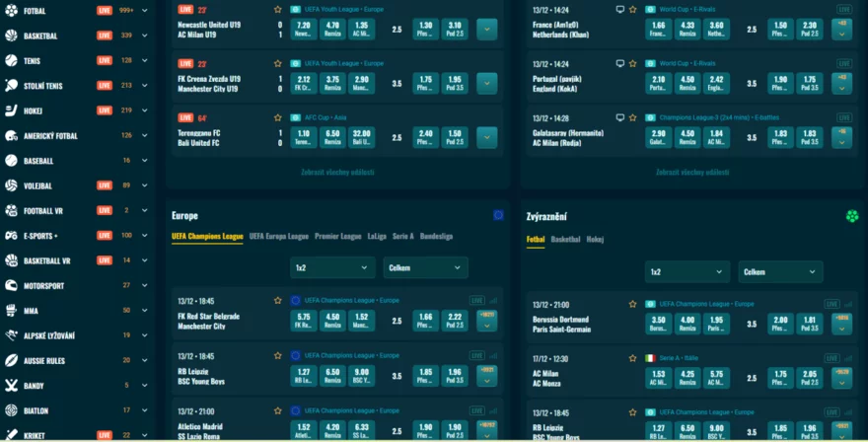The width and height of the screenshot is (868, 442).
Task: Switch to the UEFA Europa League tab
Action: 279,237
